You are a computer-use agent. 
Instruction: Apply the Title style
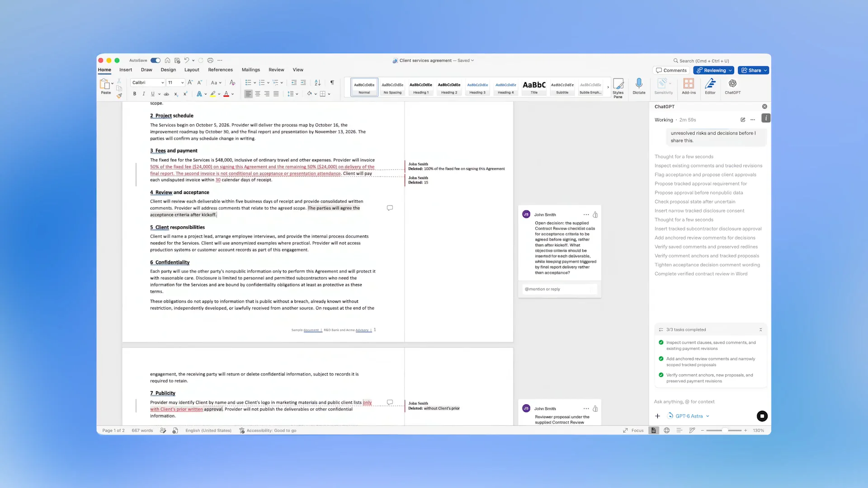tap(534, 87)
